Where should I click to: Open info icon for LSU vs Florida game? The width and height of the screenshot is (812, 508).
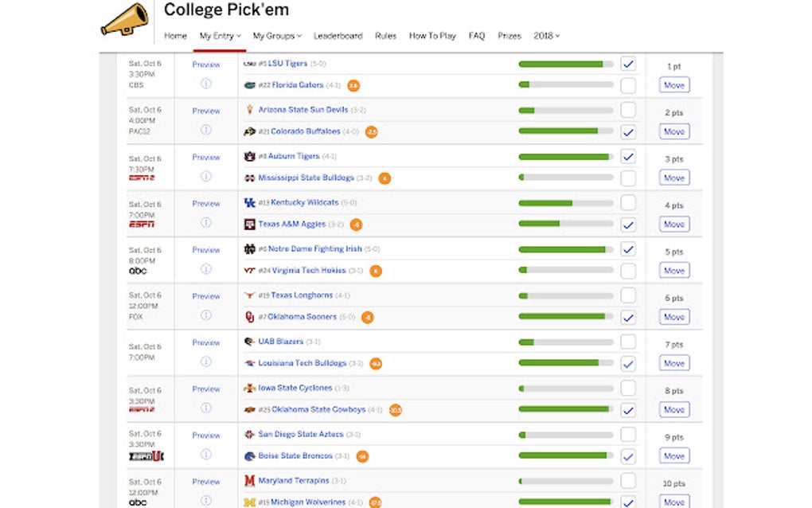tap(205, 84)
